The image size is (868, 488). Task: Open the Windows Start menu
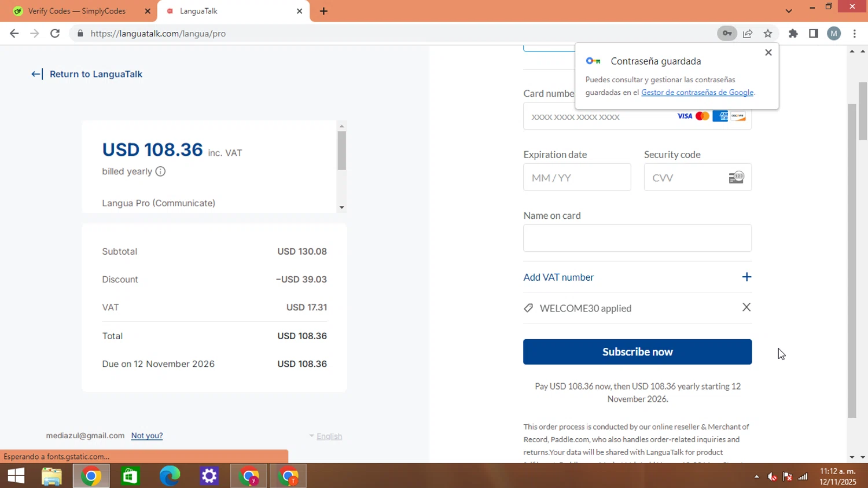point(16,476)
